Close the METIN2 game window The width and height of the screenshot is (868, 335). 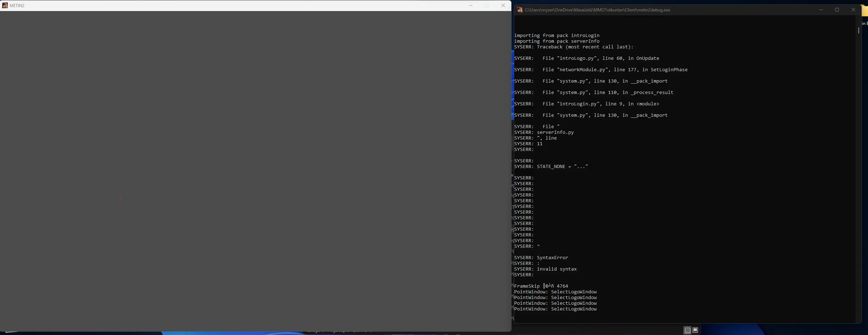(503, 5)
